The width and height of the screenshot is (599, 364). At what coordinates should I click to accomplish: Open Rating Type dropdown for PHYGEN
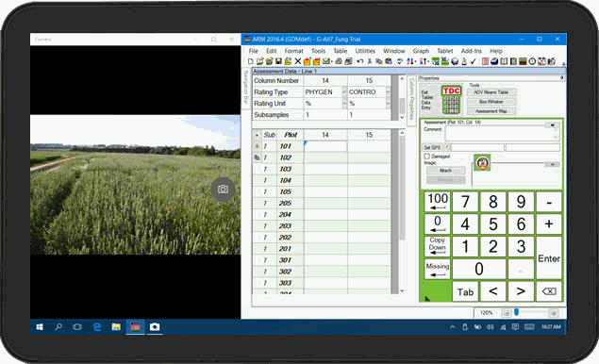coord(344,92)
